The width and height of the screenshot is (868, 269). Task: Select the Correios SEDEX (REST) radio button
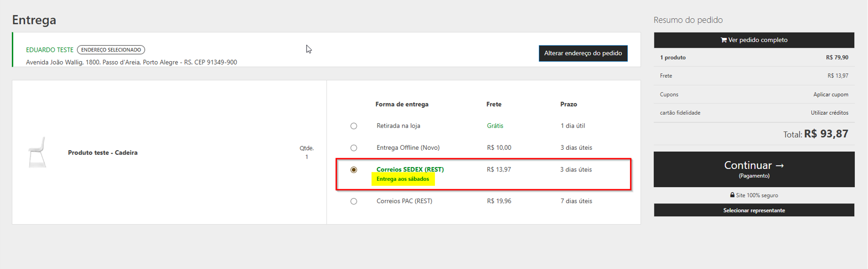[354, 169]
